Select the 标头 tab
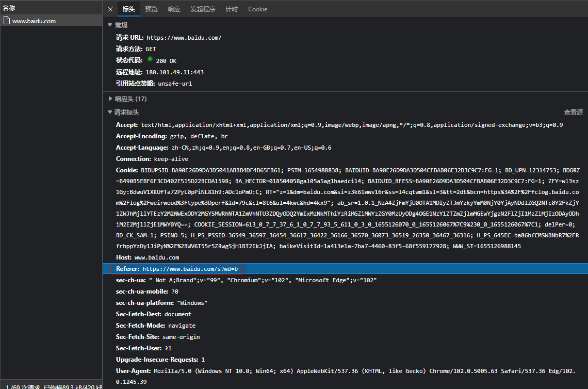Screen dimensions: 588x389 click(128, 9)
